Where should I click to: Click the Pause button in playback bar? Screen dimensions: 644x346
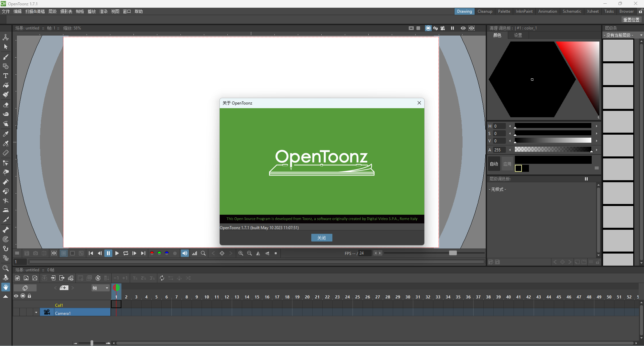(108, 253)
